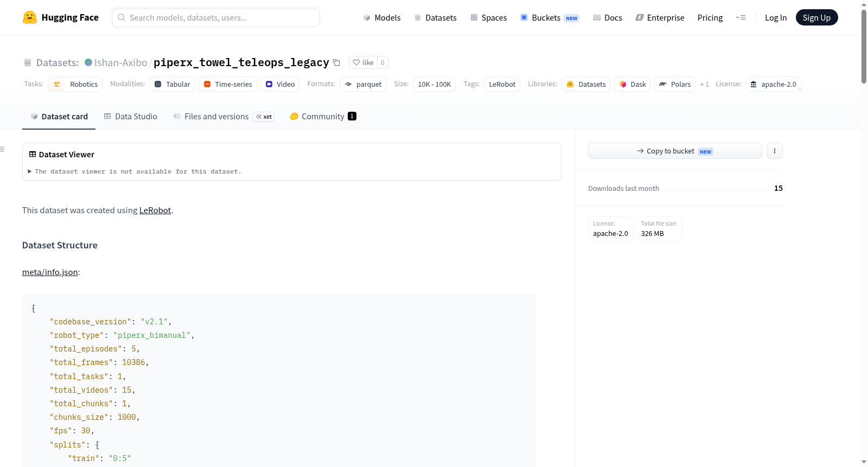Go to Spaces in top navigation

(x=488, y=17)
